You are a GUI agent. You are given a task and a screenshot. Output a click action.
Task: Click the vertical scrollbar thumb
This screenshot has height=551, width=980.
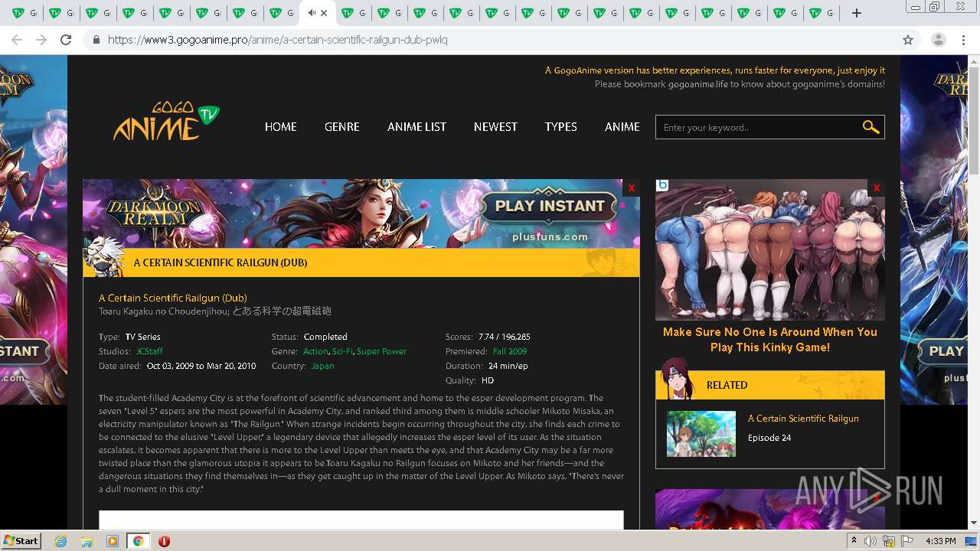coord(974,121)
